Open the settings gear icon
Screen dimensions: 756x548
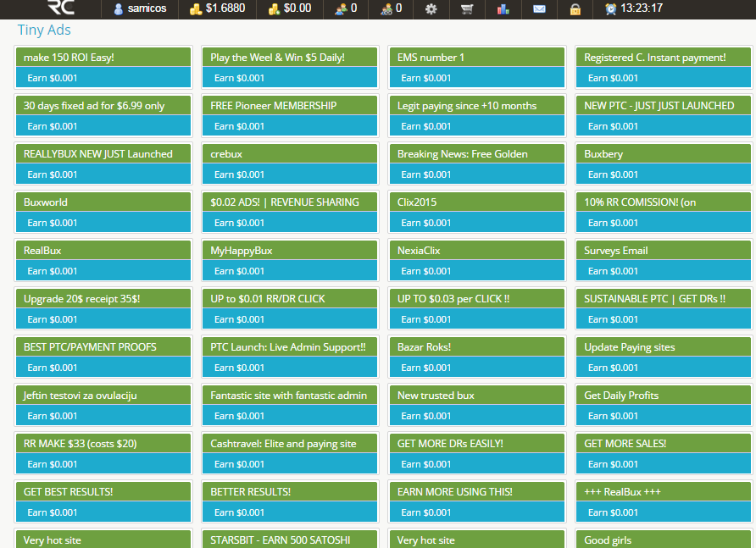pos(431,9)
